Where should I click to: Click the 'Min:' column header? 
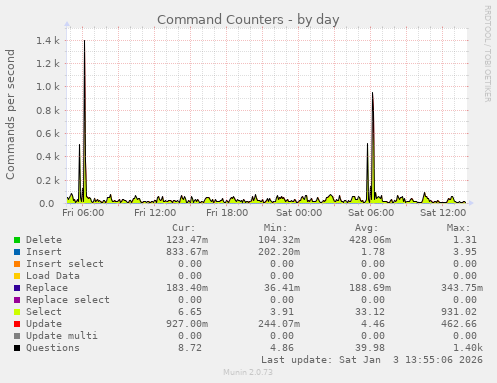pos(275,228)
